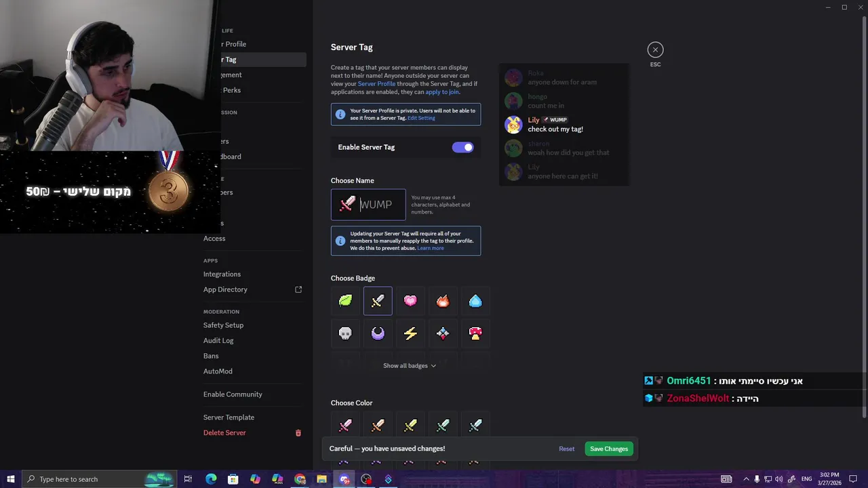Click the trash icon beside Delete Server
Screen dimensions: 868x488
[x=298, y=433]
